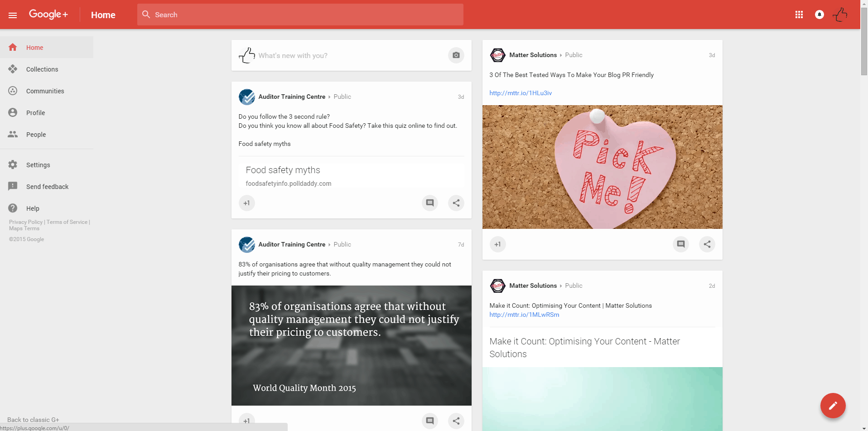Viewport: 868px width, 431px height.
Task: Open Settings from the sidebar
Action: [x=38, y=165]
